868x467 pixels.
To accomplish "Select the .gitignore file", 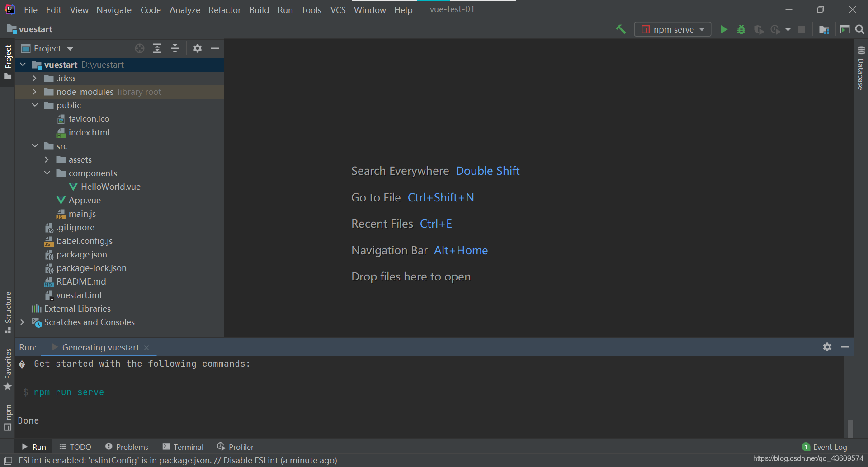I will tap(75, 227).
